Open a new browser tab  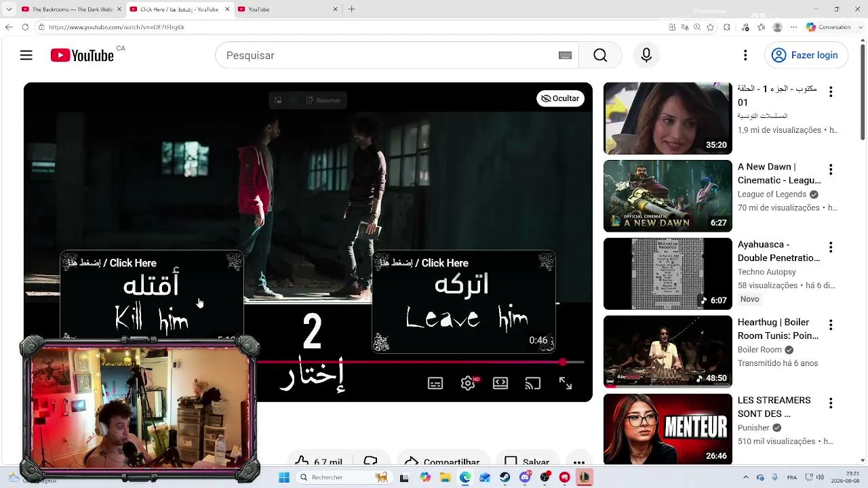point(351,9)
